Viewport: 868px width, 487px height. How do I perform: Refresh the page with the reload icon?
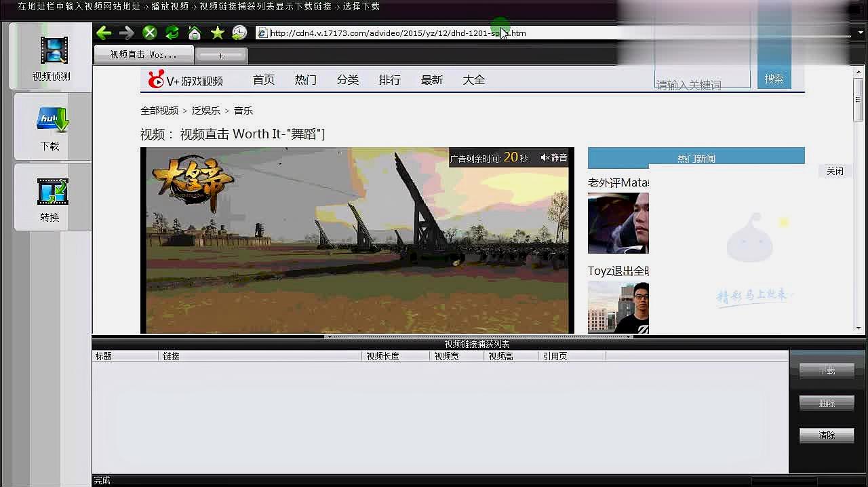coord(172,33)
